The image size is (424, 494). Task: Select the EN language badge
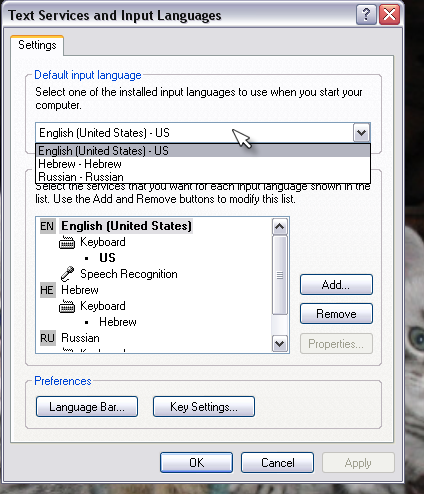47,226
